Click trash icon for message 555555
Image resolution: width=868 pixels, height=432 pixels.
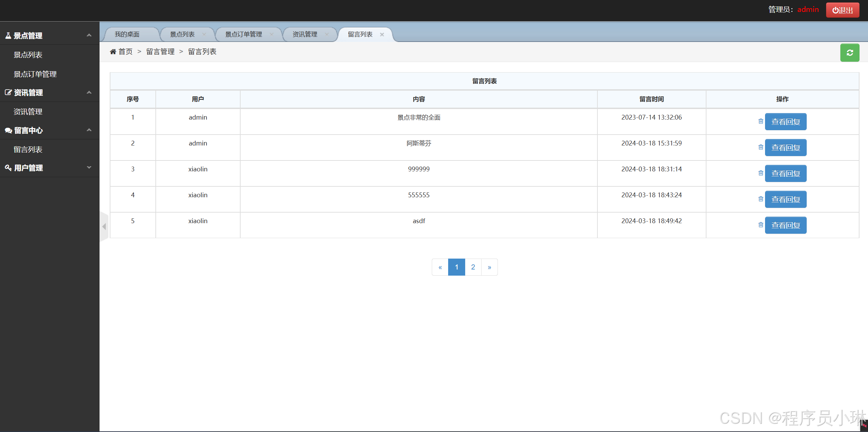click(761, 199)
